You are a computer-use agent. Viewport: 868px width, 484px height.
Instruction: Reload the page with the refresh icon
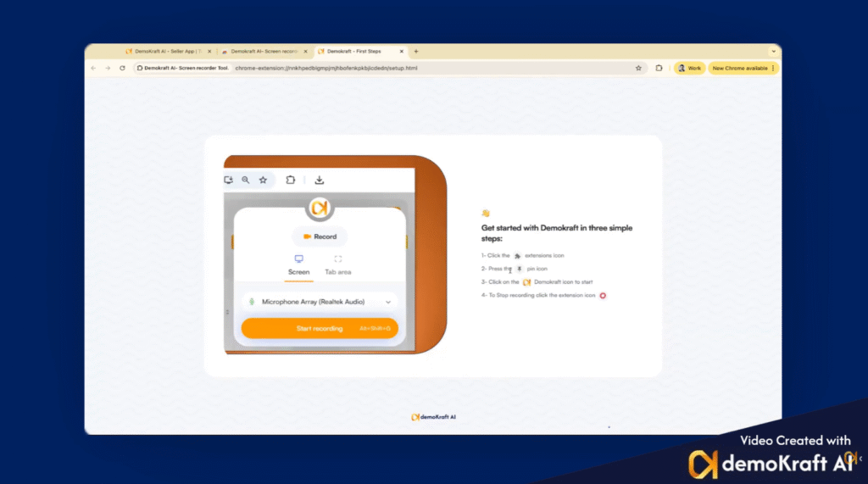pyautogui.click(x=122, y=68)
